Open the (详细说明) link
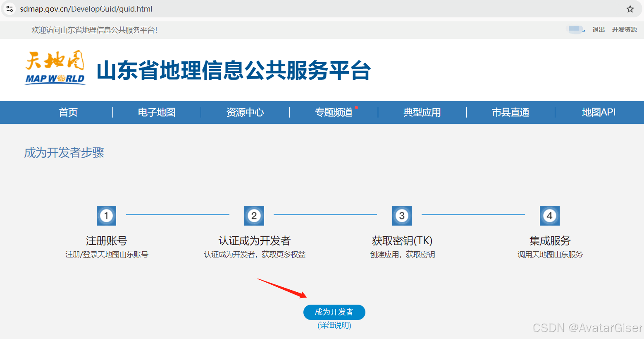 click(334, 325)
